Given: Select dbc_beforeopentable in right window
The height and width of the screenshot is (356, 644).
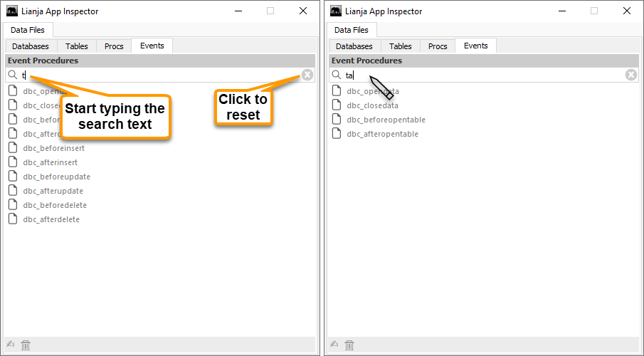Looking at the screenshot, I should pos(386,120).
